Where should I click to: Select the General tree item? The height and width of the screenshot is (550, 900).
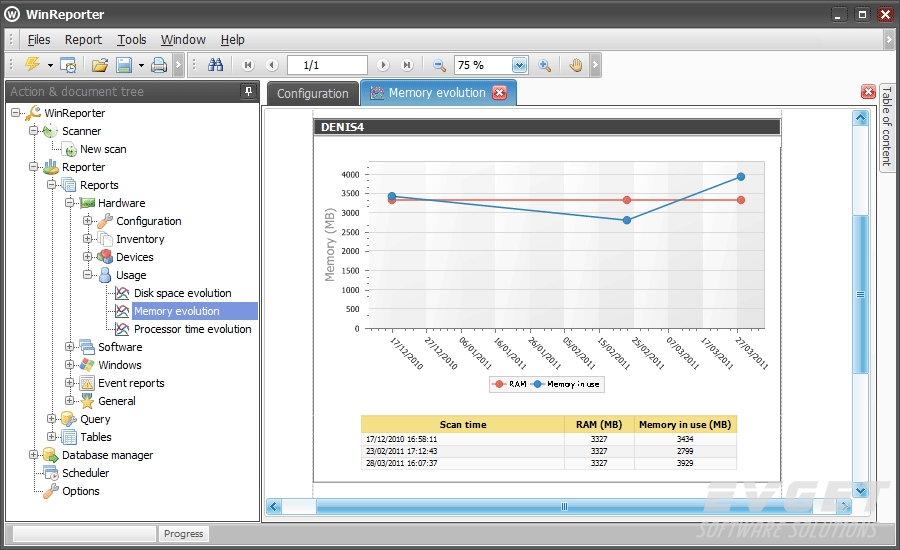tap(117, 401)
